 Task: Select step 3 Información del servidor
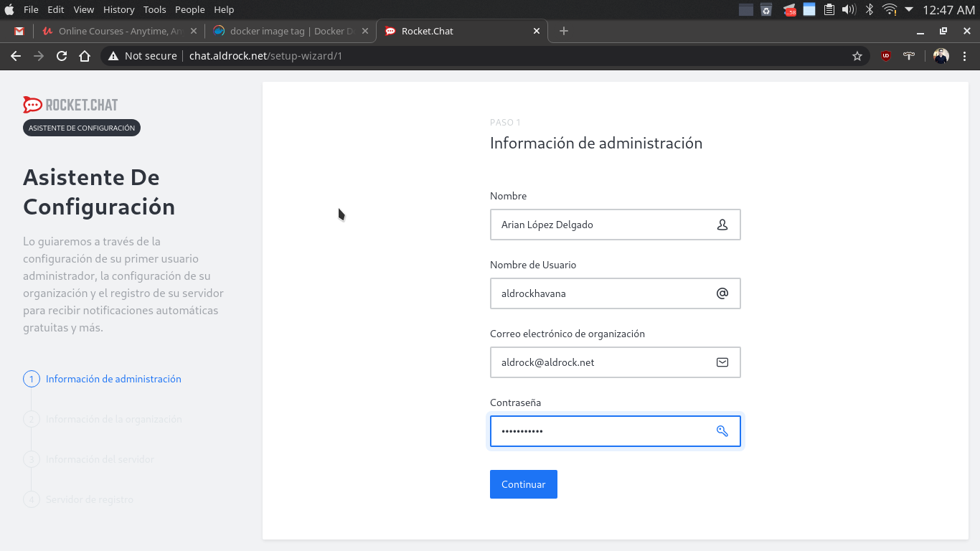(89, 459)
